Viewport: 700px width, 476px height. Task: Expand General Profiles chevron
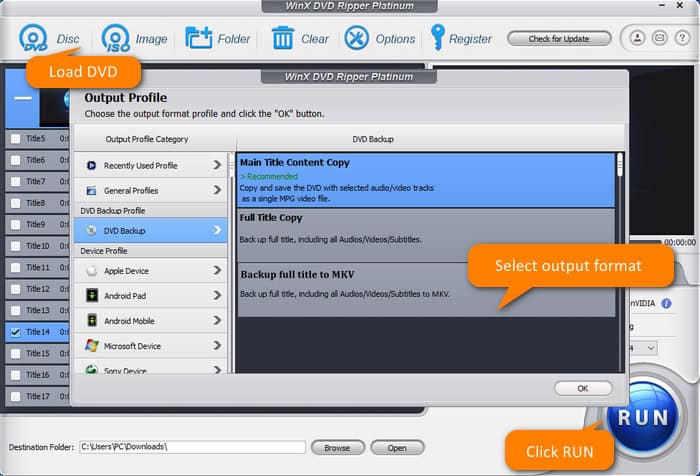click(217, 190)
